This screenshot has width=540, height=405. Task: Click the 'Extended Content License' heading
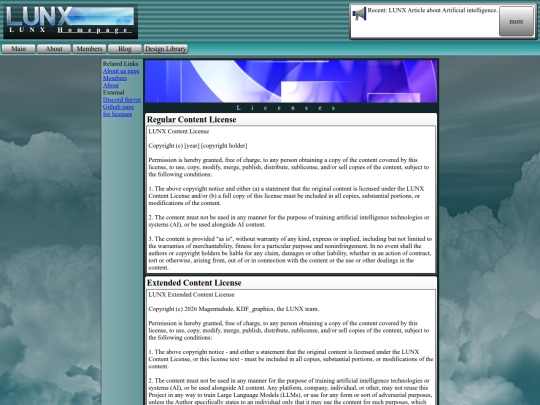coord(194,283)
